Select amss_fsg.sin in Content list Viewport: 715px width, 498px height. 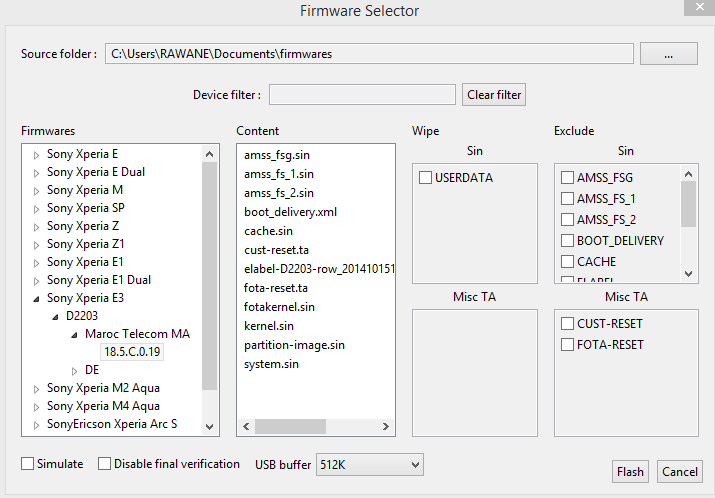277,155
